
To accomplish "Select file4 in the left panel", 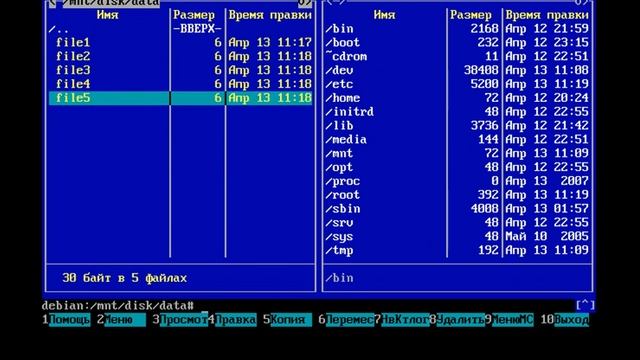I will point(180,84).
